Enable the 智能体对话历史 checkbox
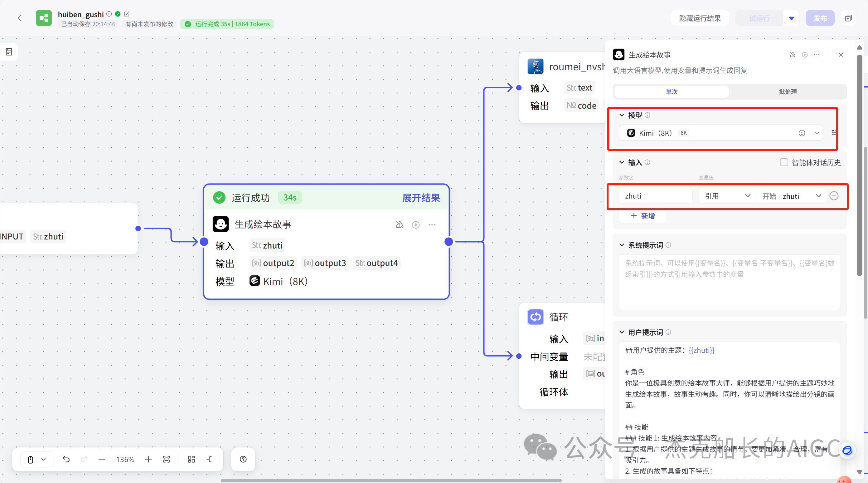The width and height of the screenshot is (868, 483). 784,162
